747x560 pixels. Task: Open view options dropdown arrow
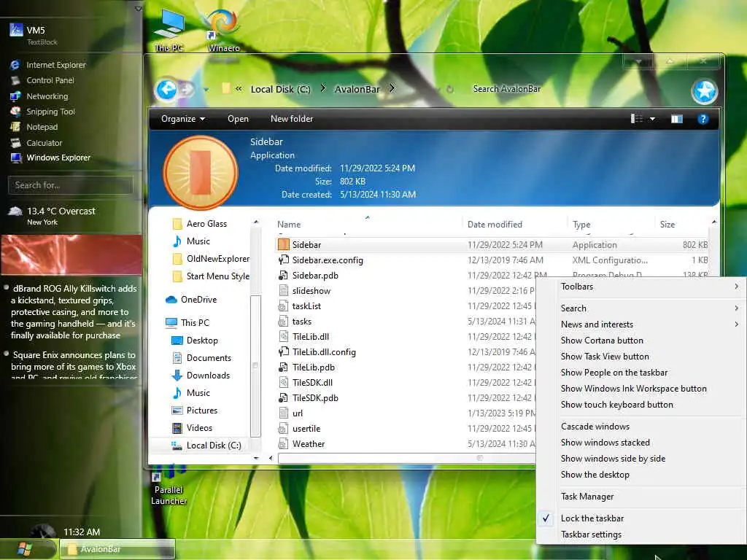[x=652, y=119]
